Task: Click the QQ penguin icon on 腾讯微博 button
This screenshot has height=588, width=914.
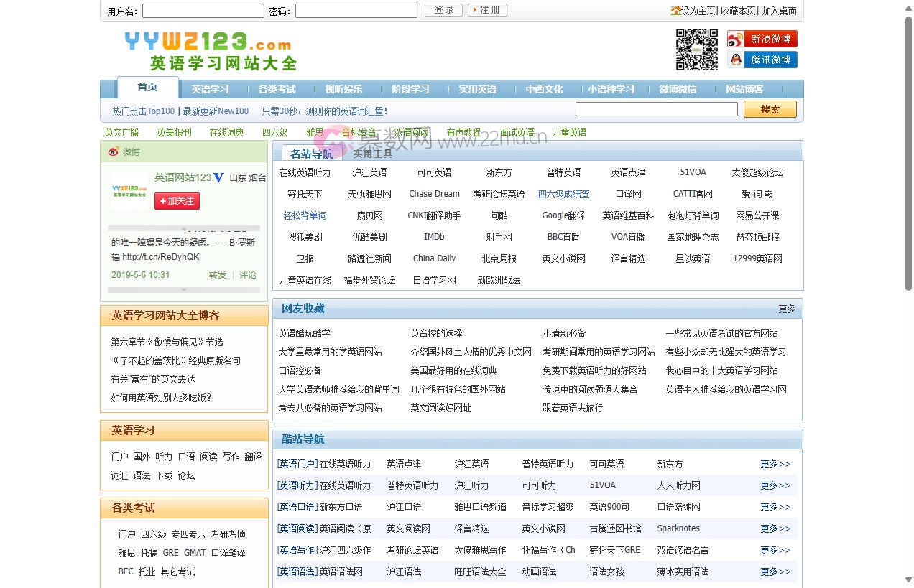Action: tap(735, 60)
